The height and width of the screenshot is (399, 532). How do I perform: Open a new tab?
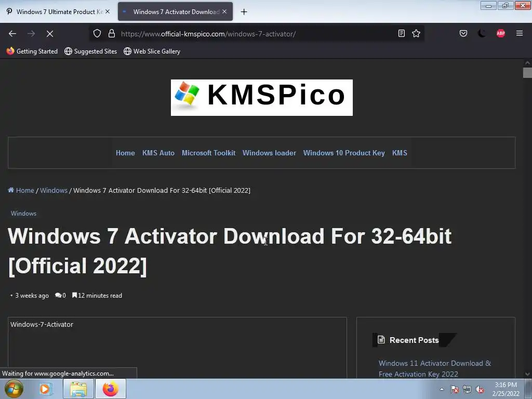pos(244,12)
